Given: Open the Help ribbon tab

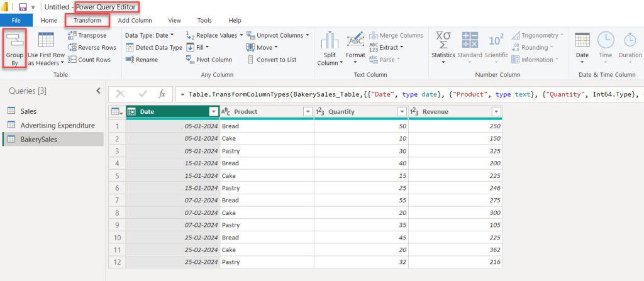Looking at the screenshot, I should coord(235,20).
